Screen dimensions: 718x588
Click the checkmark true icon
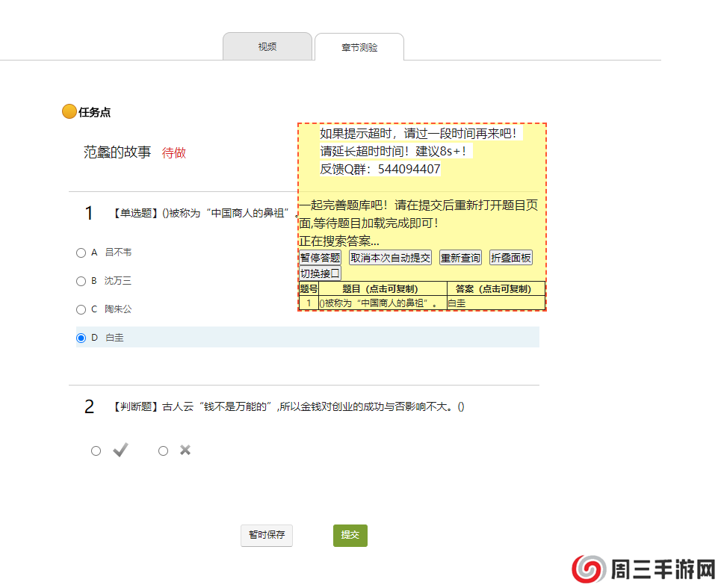pos(120,450)
